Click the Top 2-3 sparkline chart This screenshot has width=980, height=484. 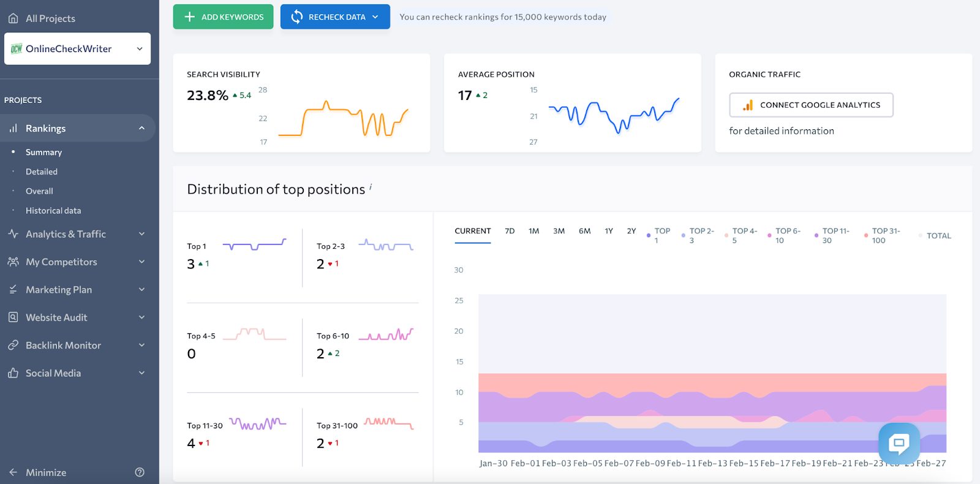click(x=386, y=245)
